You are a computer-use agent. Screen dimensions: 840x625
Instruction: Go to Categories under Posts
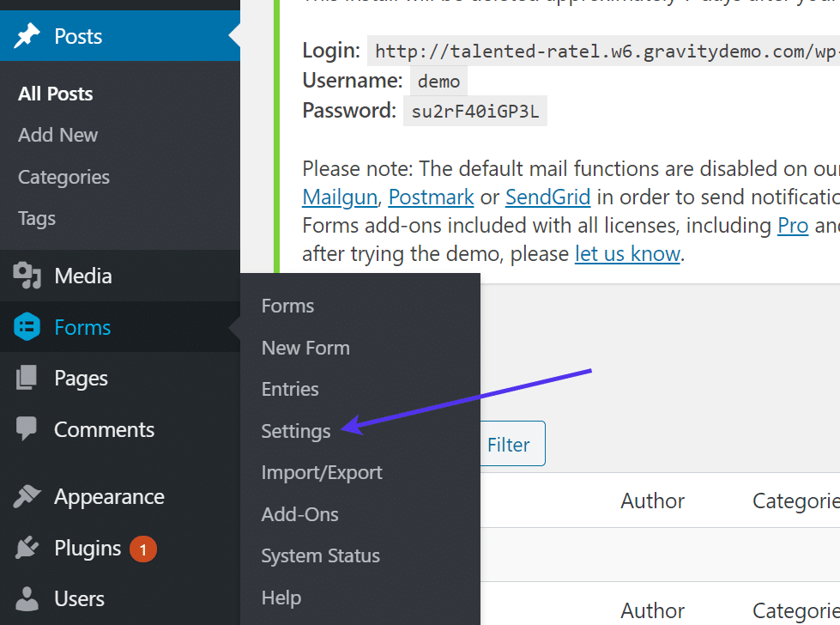point(63,177)
